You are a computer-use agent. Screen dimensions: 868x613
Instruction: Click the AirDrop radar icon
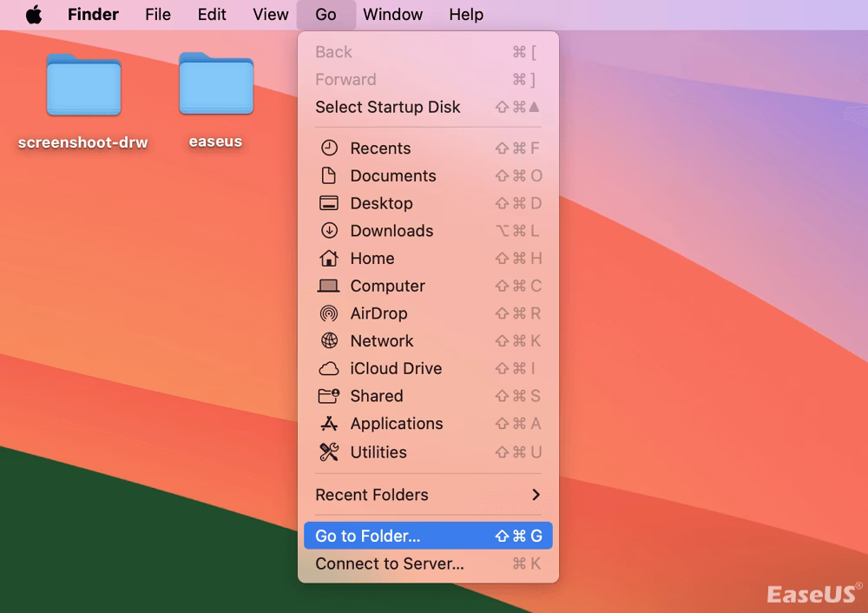tap(329, 313)
